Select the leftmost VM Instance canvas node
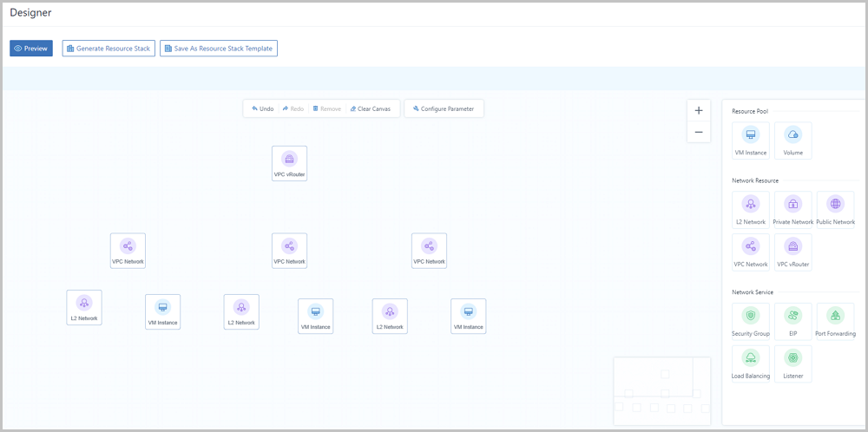 pyautogui.click(x=163, y=312)
